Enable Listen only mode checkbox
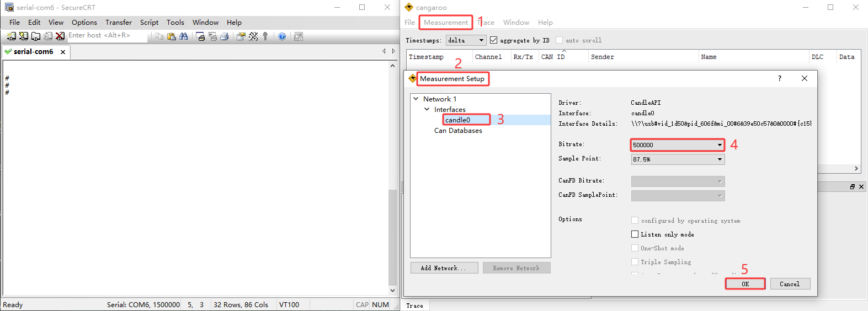 click(x=635, y=234)
